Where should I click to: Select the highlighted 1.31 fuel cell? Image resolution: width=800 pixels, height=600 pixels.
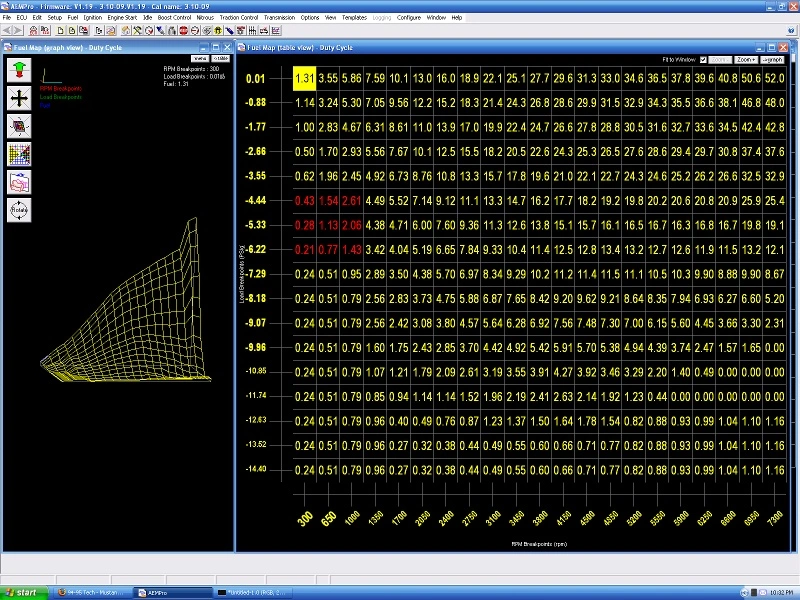coord(305,79)
